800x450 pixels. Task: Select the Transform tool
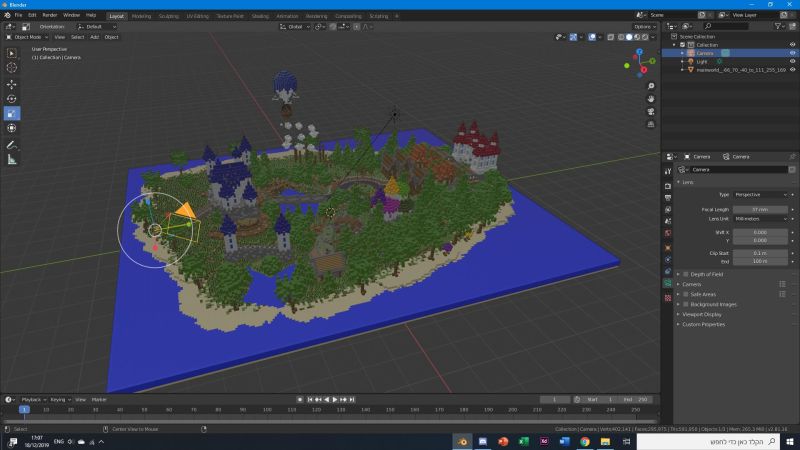click(12, 128)
